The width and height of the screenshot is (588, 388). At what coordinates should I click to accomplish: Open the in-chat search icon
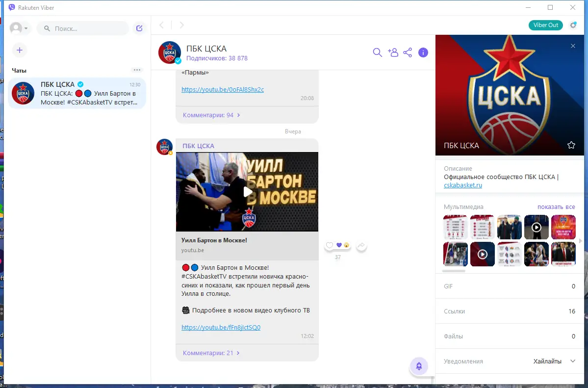click(x=377, y=52)
